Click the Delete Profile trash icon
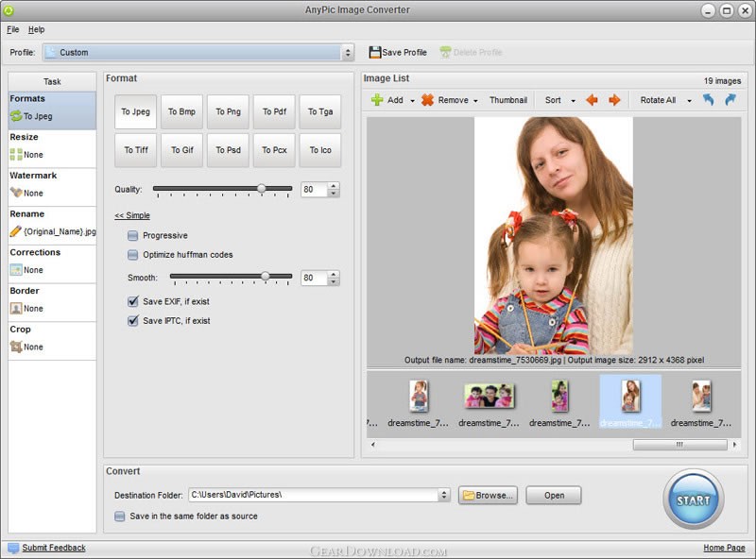 [x=445, y=52]
